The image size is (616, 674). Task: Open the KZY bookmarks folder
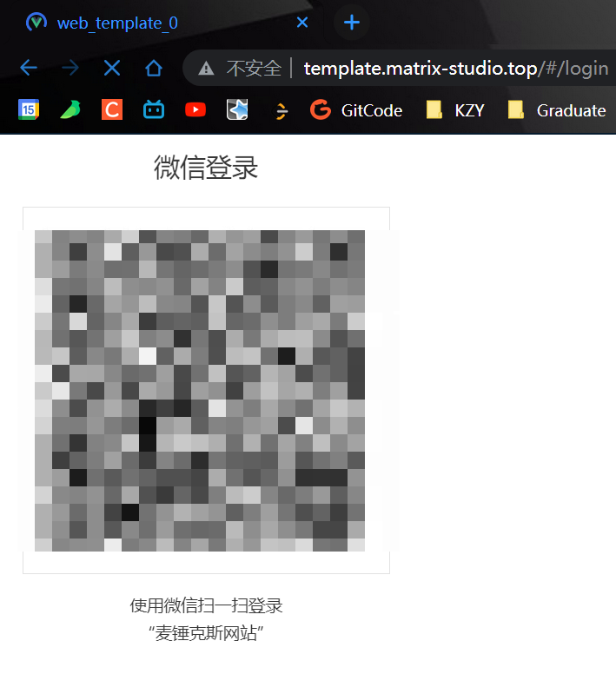455,110
